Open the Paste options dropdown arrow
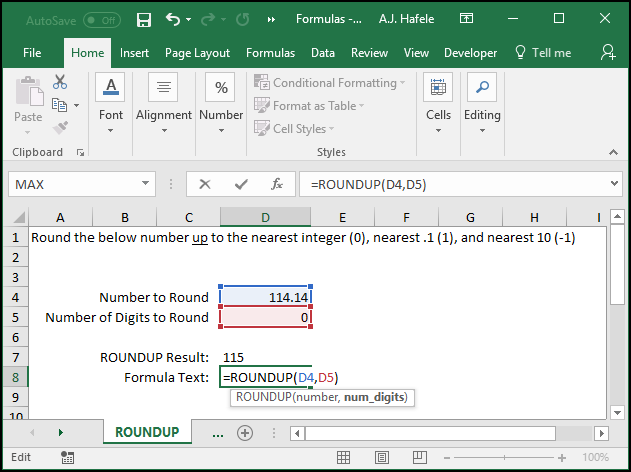Screen dimensions: 631x472 click(27, 132)
